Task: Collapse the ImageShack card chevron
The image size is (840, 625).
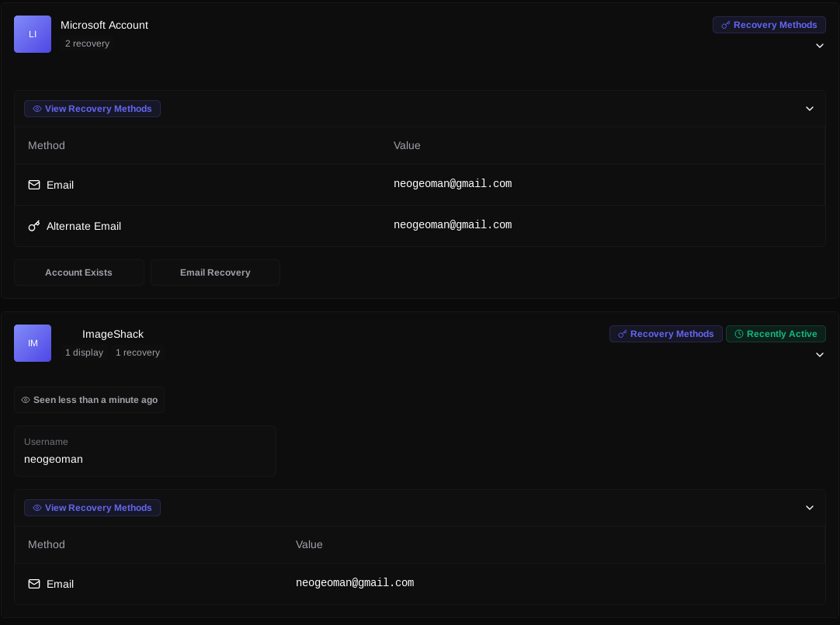Action: tap(819, 355)
